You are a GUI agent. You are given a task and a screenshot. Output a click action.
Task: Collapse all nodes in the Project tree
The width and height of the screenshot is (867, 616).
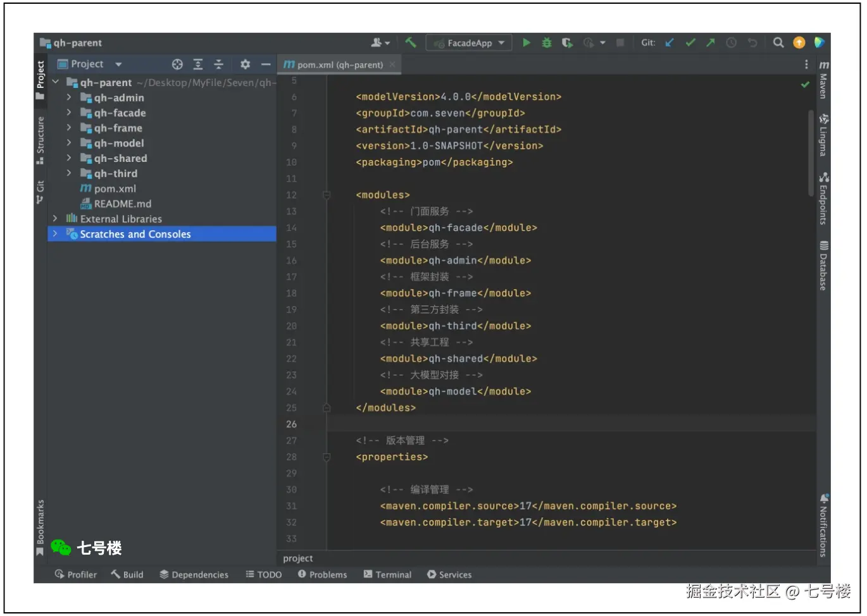(218, 64)
